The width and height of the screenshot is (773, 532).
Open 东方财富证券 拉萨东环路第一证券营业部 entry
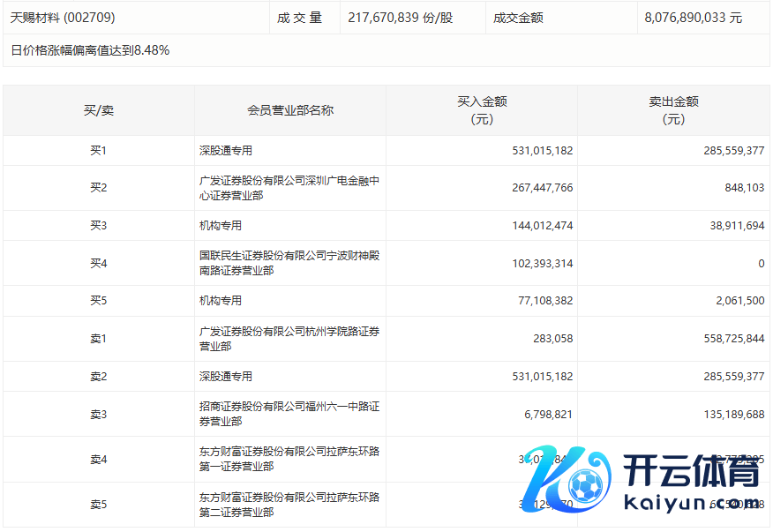point(289,459)
